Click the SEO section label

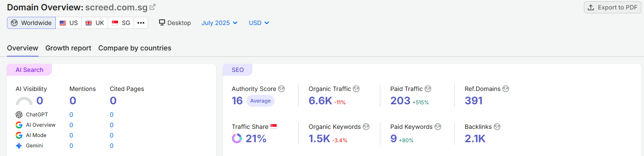pyautogui.click(x=238, y=70)
